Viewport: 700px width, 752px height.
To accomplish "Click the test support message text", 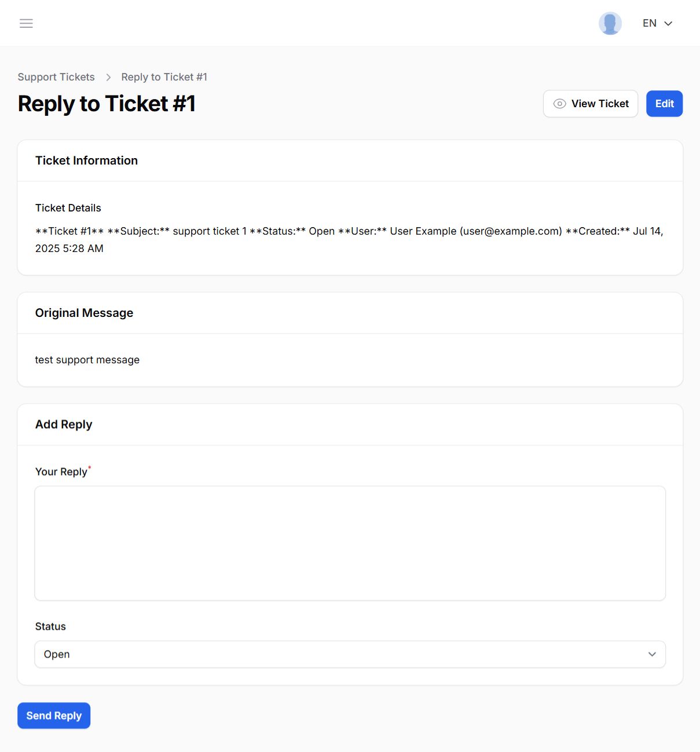I will (87, 360).
